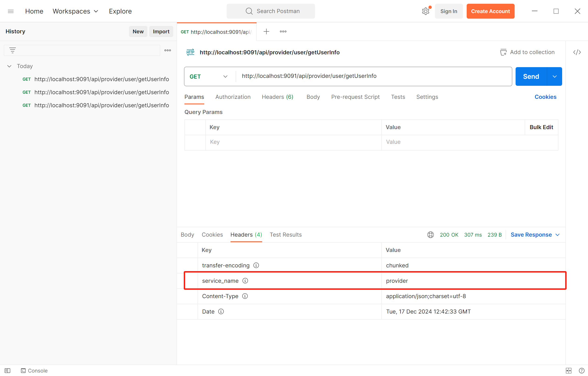Expand the Send button dropdown arrow

coord(554,76)
